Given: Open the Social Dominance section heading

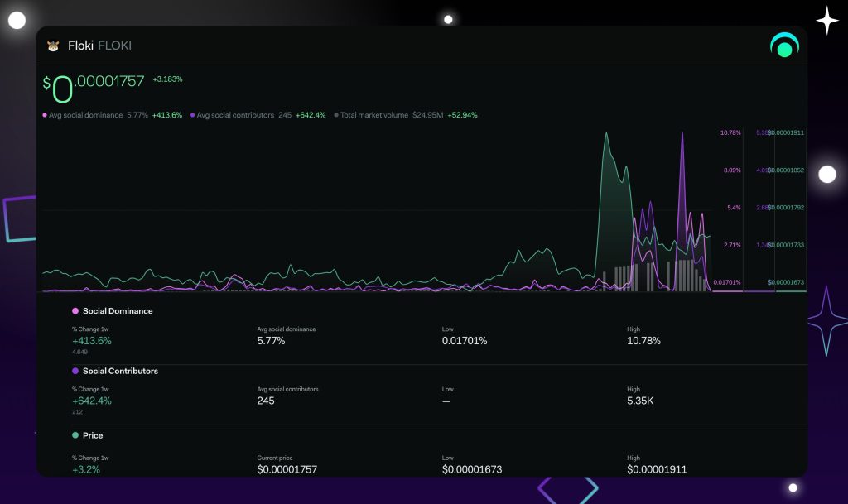Looking at the screenshot, I should pyautogui.click(x=118, y=310).
